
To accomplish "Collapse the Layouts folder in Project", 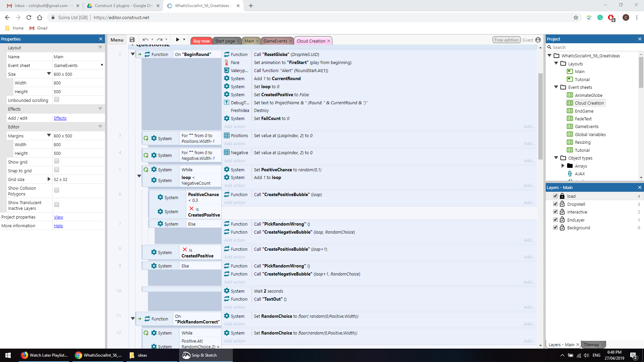I will pos(556,63).
